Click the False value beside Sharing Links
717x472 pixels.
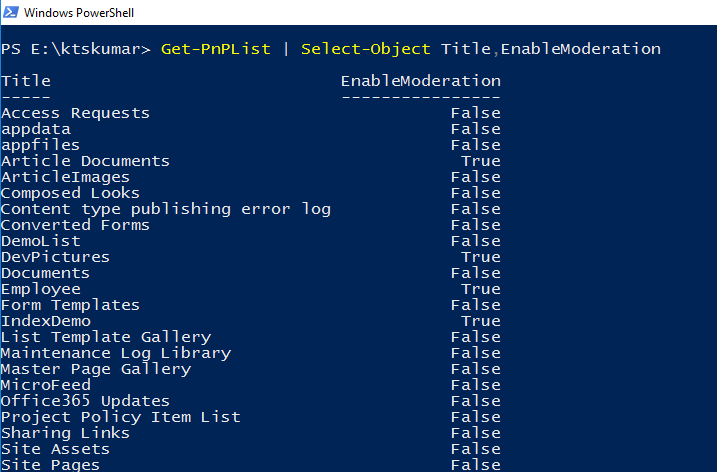coord(475,433)
